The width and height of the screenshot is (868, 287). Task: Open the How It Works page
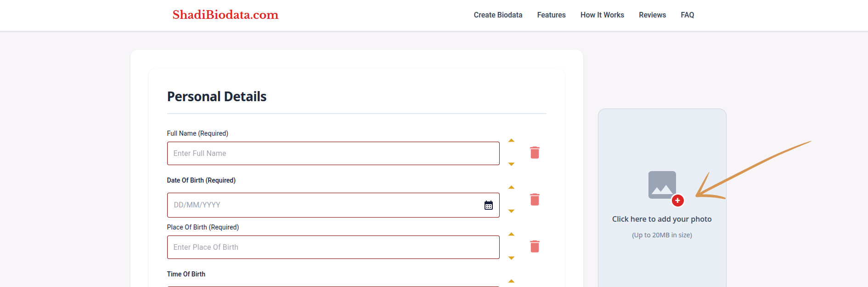point(602,15)
